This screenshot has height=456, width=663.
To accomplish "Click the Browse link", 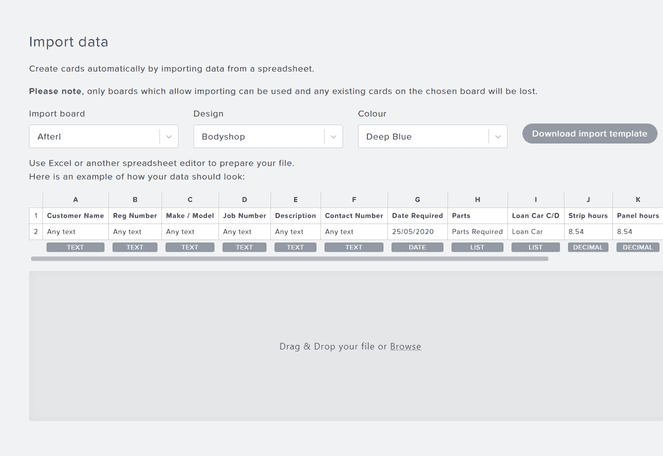I will pyautogui.click(x=405, y=347).
